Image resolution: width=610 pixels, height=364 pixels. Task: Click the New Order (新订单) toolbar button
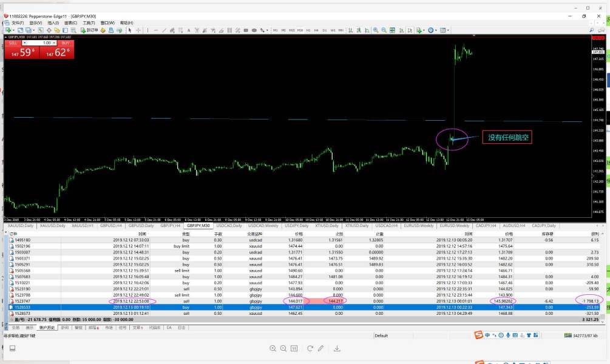pos(89,30)
